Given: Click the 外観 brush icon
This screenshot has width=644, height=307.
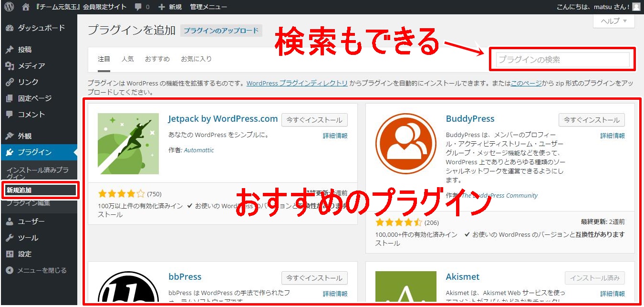Looking at the screenshot, I should pyautogui.click(x=10, y=136).
